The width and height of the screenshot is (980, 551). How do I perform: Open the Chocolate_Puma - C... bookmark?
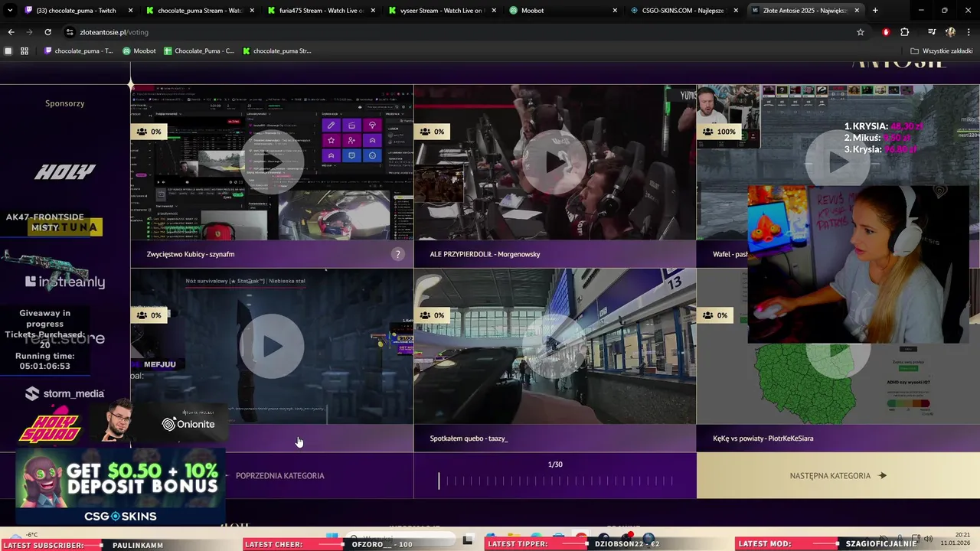click(199, 51)
